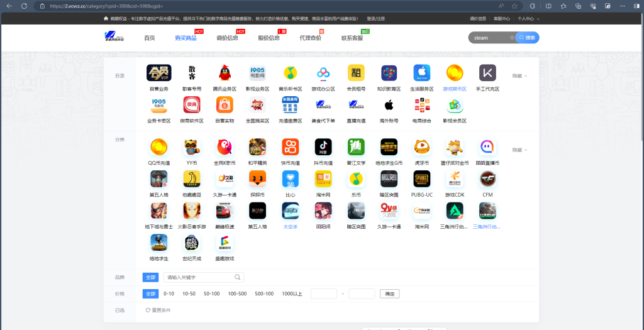Viewport: 644px width, 330px height.
Task: Select the QQ币充值 coin icon
Action: pyautogui.click(x=158, y=147)
